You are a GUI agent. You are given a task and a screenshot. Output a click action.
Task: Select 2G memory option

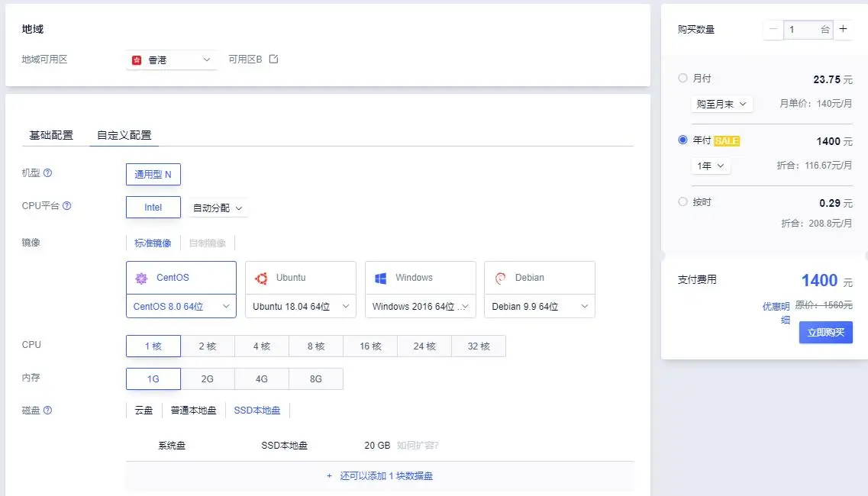208,378
